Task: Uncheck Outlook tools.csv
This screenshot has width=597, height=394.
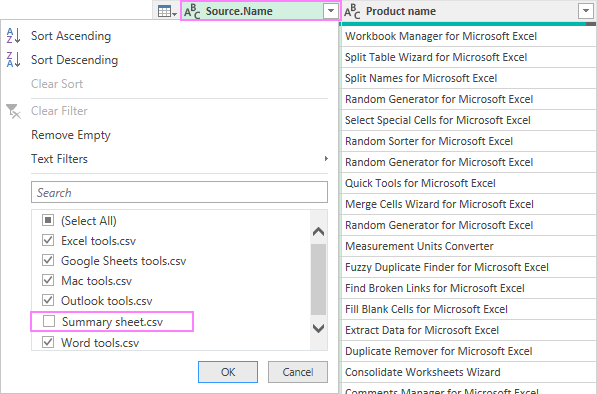Action: click(48, 300)
